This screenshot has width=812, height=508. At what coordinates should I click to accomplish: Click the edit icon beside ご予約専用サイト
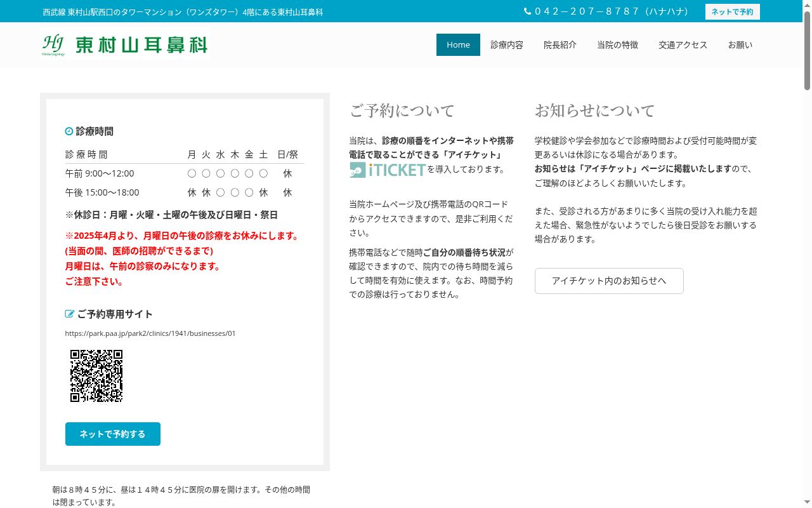(70, 314)
